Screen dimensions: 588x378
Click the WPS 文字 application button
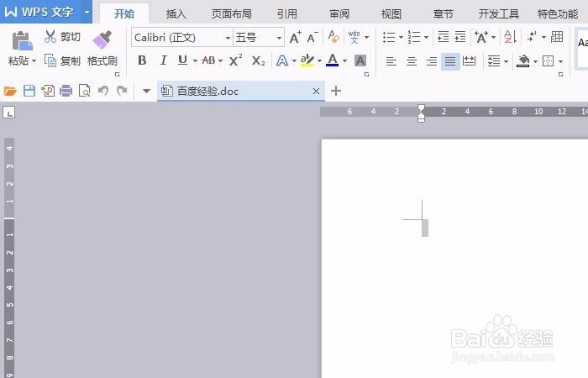pos(40,12)
